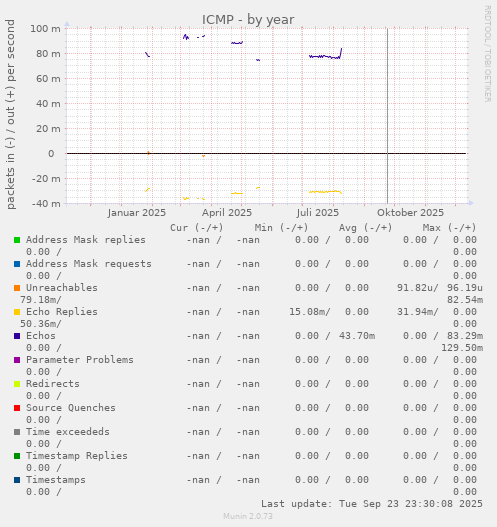The image size is (497, 527).
Task: Select the 'Echos' legend label
Action: [x=41, y=336]
